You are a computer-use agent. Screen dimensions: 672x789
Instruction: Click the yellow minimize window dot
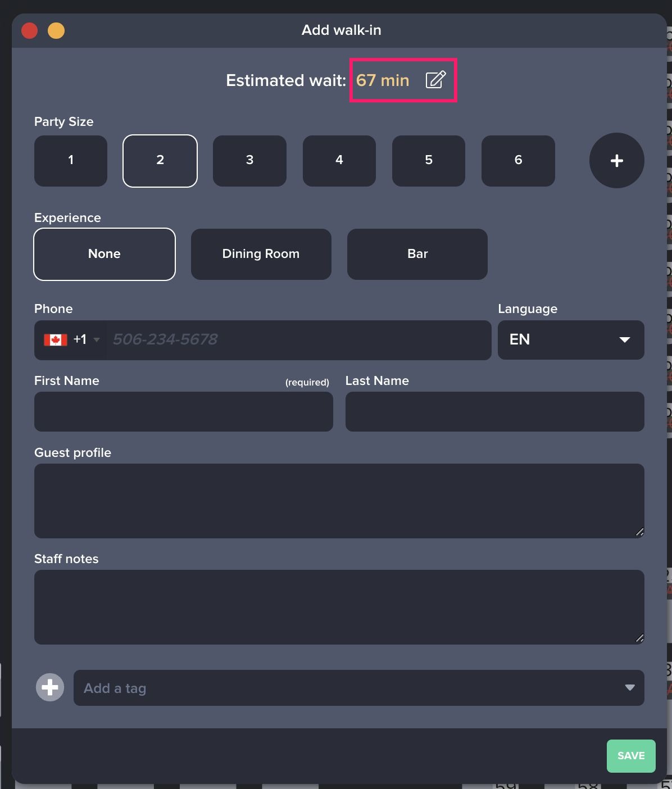(56, 30)
